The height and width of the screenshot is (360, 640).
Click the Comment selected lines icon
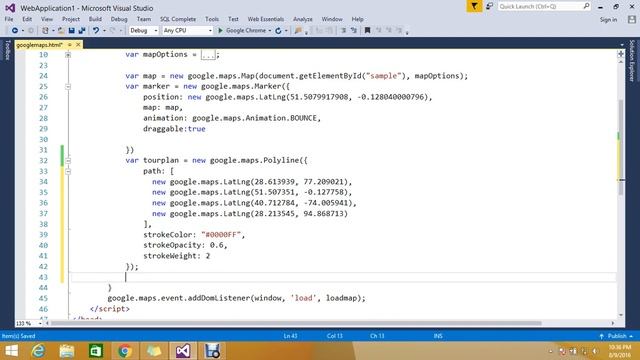pyautogui.click(x=343, y=31)
